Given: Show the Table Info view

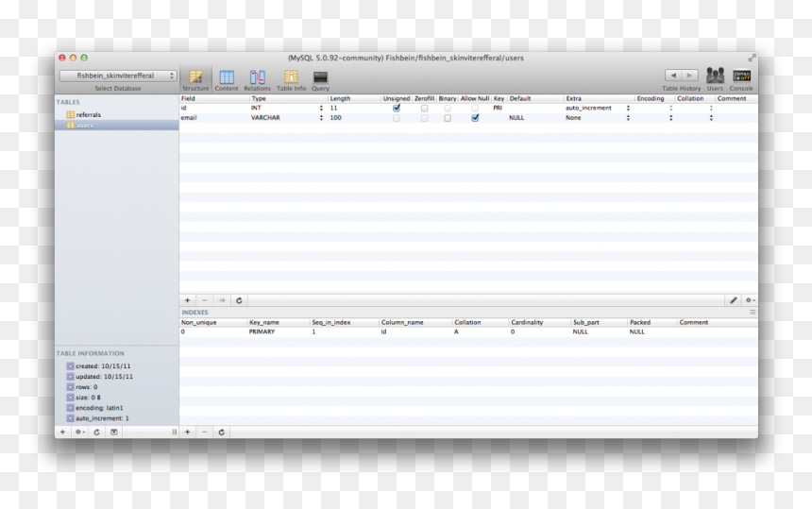Looking at the screenshot, I should point(291,80).
